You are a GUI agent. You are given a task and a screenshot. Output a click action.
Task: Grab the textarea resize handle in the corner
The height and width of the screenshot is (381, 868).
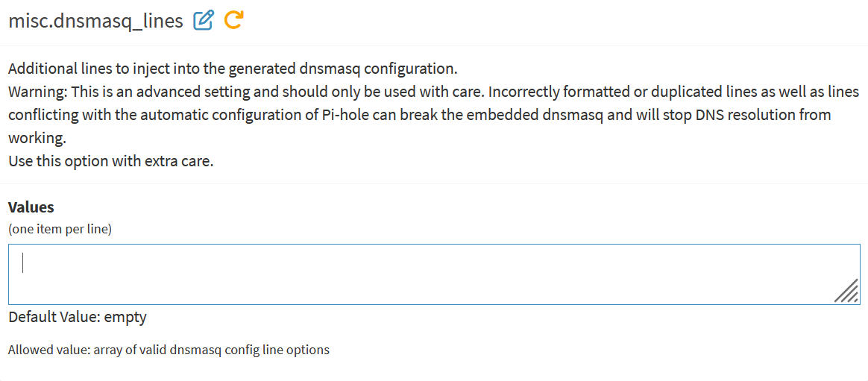[x=846, y=292]
